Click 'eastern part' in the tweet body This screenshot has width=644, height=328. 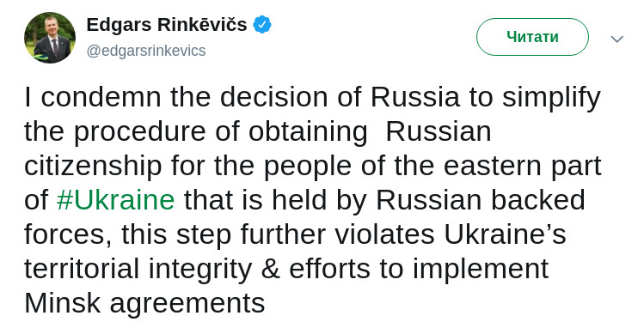(x=523, y=167)
